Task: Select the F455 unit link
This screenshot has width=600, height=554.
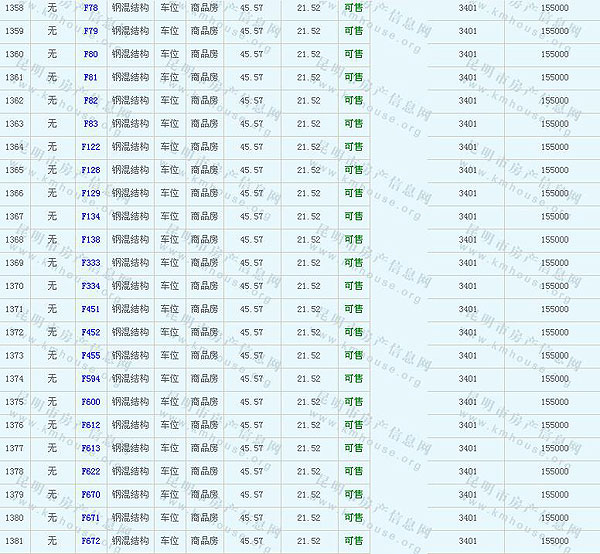Action: coord(90,355)
